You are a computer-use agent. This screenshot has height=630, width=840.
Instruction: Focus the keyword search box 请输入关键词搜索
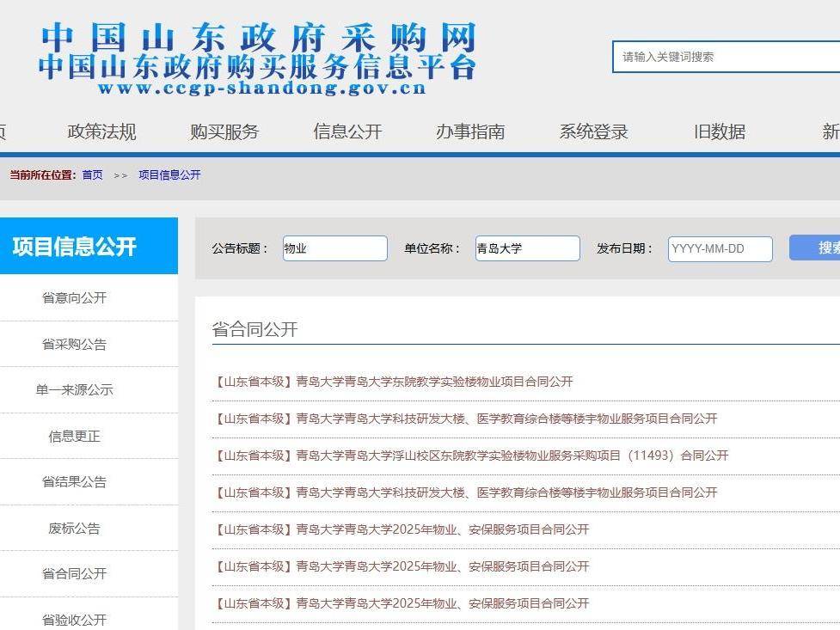point(726,57)
